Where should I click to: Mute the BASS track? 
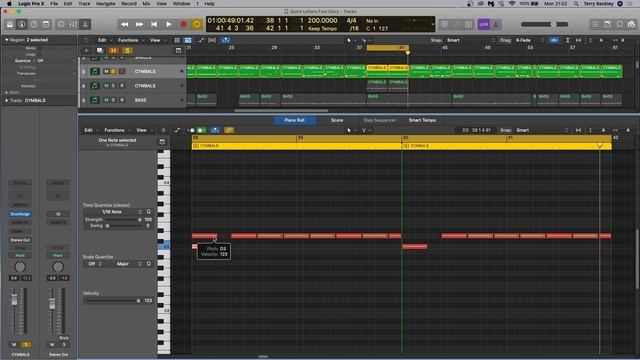106,100
